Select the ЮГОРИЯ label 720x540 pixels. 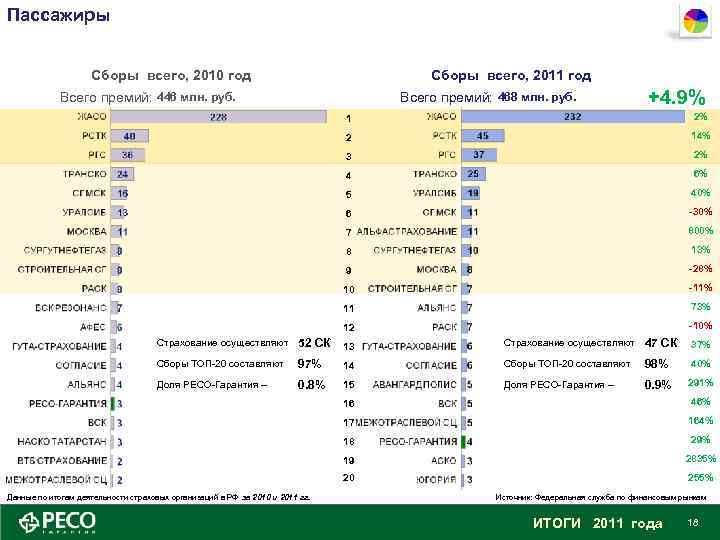[x=436, y=480]
